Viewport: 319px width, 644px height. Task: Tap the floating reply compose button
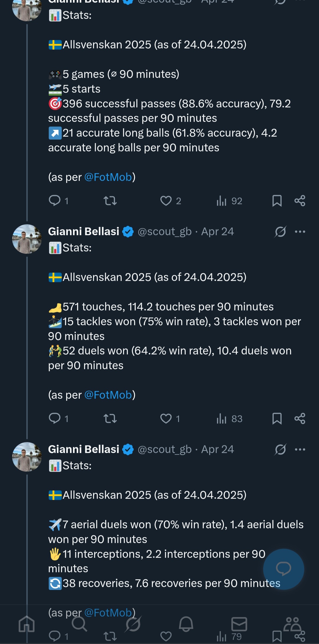click(284, 569)
